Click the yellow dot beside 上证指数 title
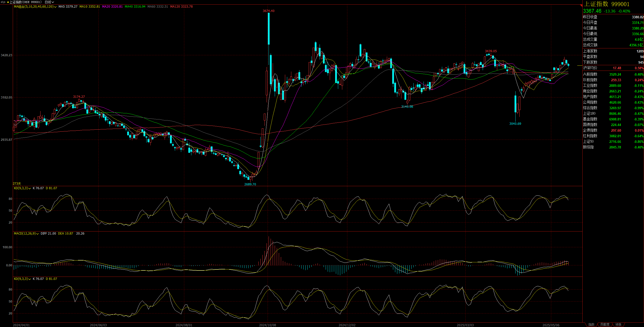The height and width of the screenshot is (327, 644). [8, 2]
